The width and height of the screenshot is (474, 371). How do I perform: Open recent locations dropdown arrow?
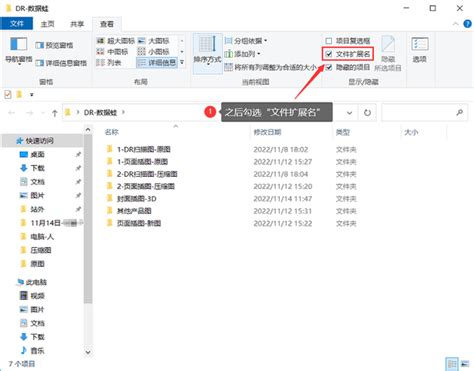click(x=43, y=113)
